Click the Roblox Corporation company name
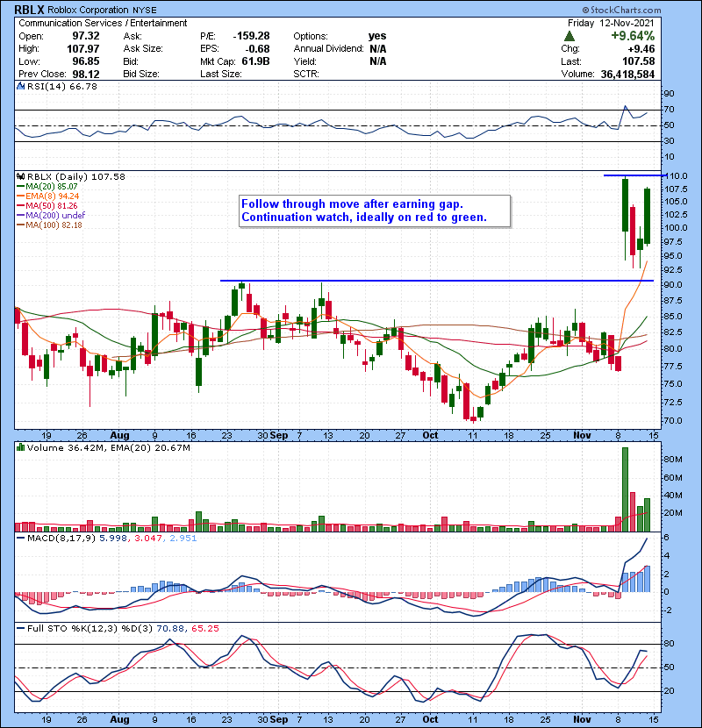The width and height of the screenshot is (702, 728). [x=88, y=10]
